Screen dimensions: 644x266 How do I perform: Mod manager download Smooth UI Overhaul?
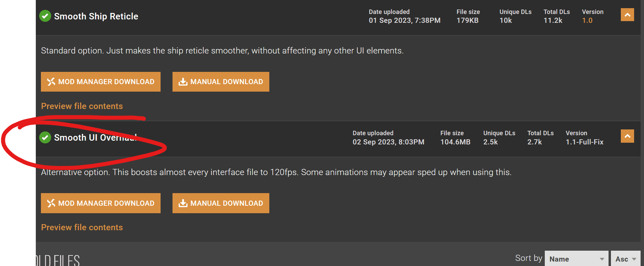(x=101, y=203)
